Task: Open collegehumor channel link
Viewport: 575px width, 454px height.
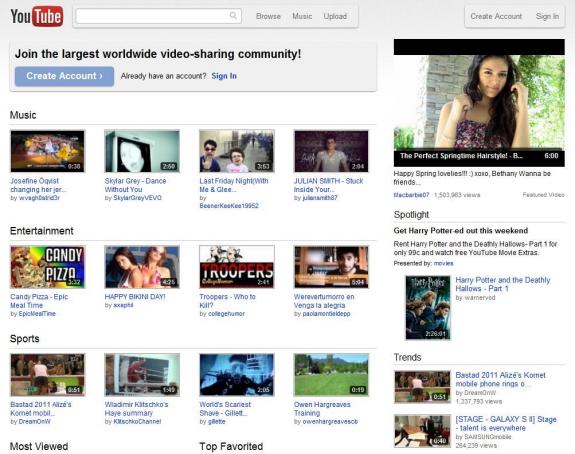Action: point(226,314)
